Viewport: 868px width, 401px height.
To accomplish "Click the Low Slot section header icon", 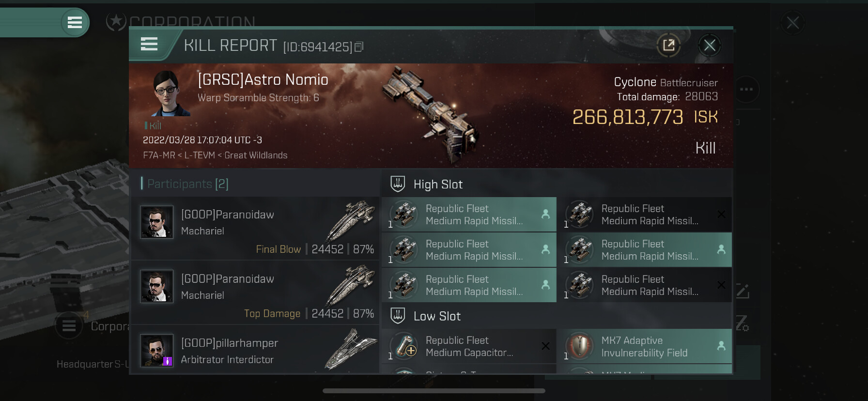I will coord(398,316).
